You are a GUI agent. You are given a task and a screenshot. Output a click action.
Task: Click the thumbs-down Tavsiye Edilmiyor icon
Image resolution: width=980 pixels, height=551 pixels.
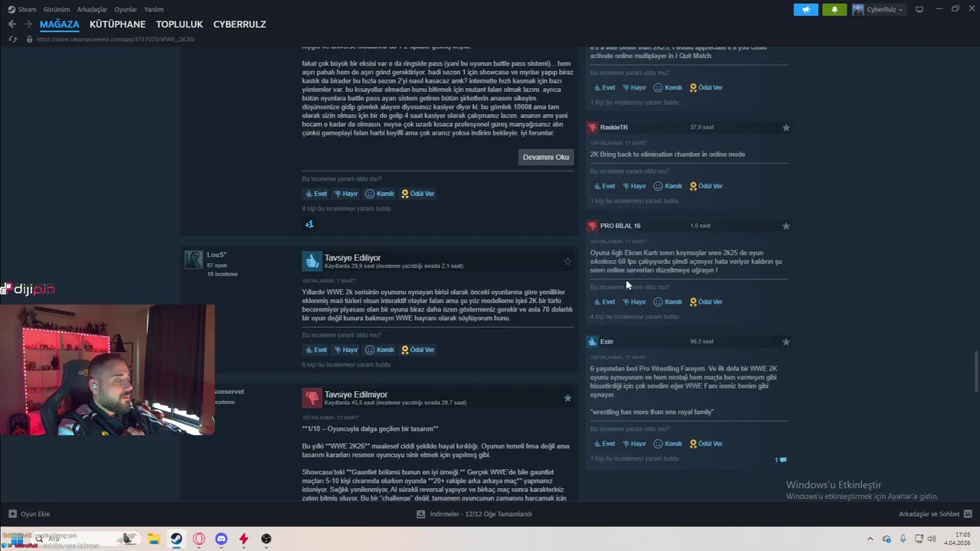(x=312, y=398)
